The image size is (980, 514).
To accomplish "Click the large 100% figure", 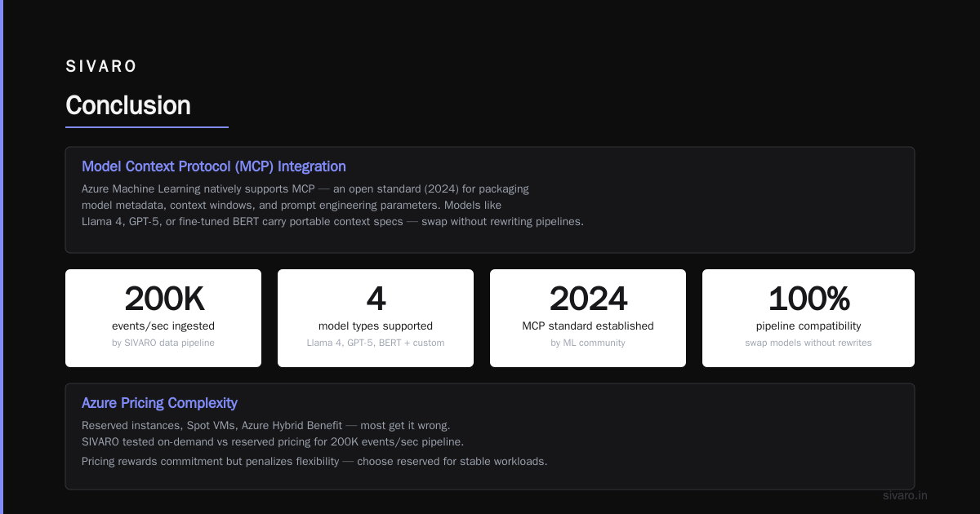I will [x=808, y=299].
